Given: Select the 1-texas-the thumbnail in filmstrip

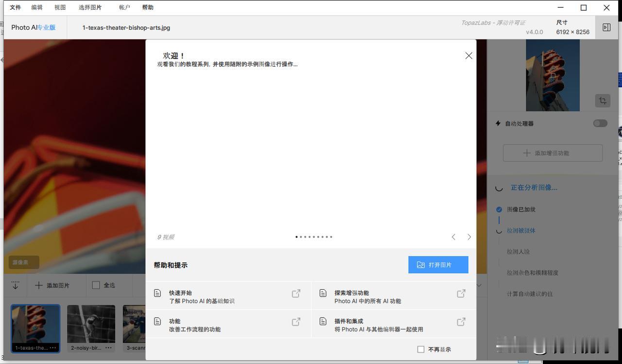Looking at the screenshot, I should coord(35,328).
